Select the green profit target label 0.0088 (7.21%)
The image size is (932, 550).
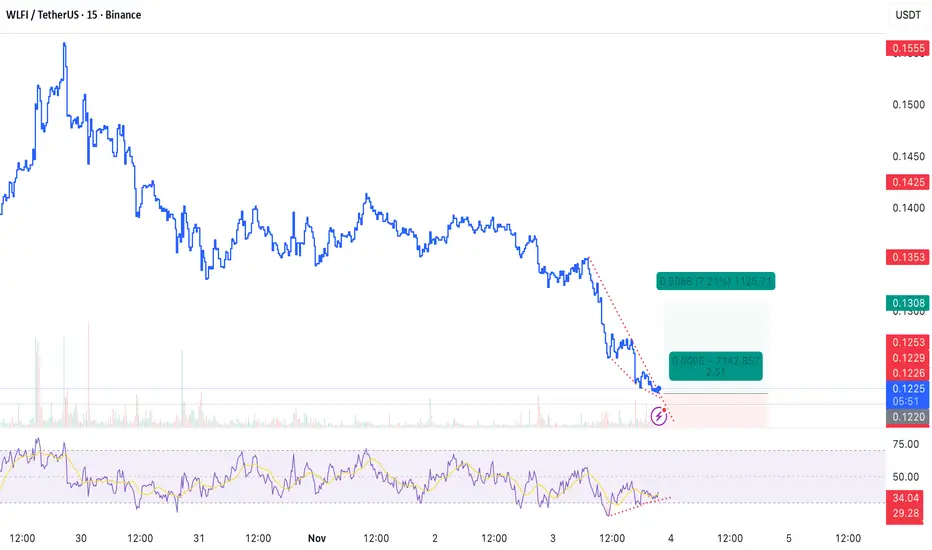[x=716, y=281]
